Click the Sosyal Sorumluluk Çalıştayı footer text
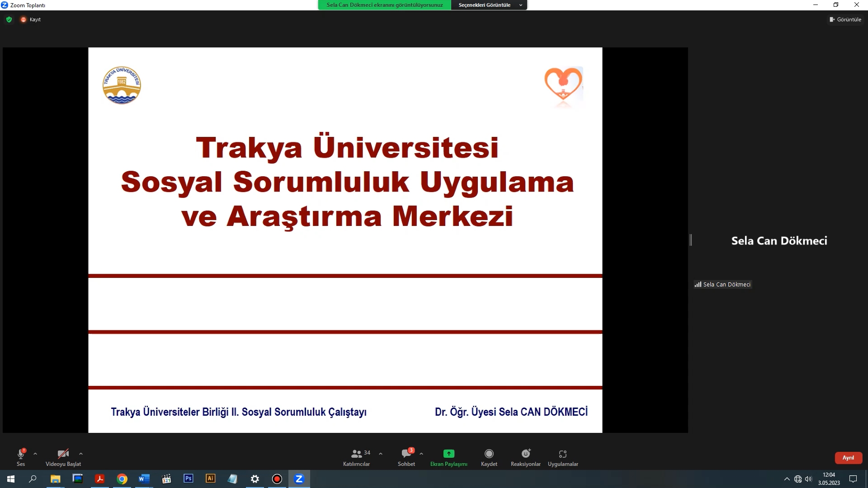868x488 pixels. (x=239, y=412)
